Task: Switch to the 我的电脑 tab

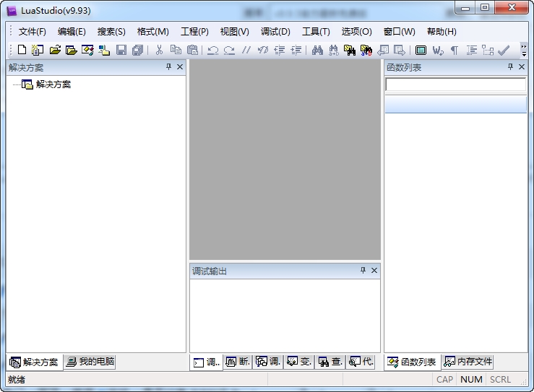Action: pos(90,362)
